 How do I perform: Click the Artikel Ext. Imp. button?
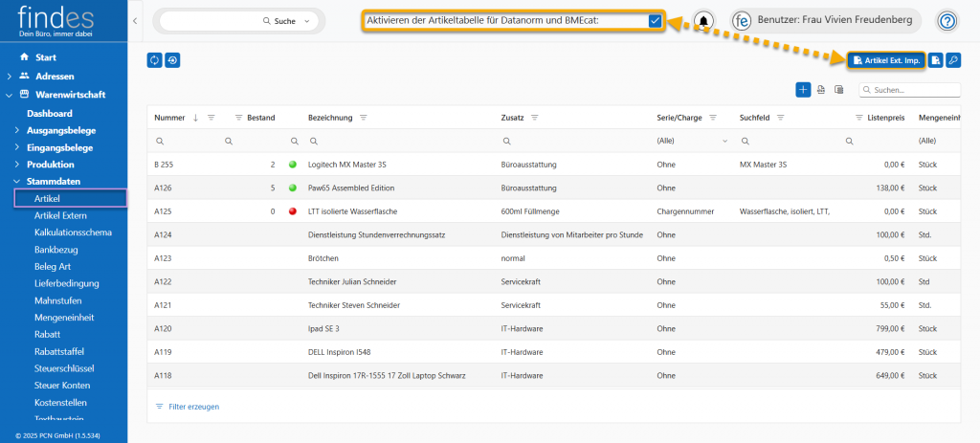[x=885, y=60]
